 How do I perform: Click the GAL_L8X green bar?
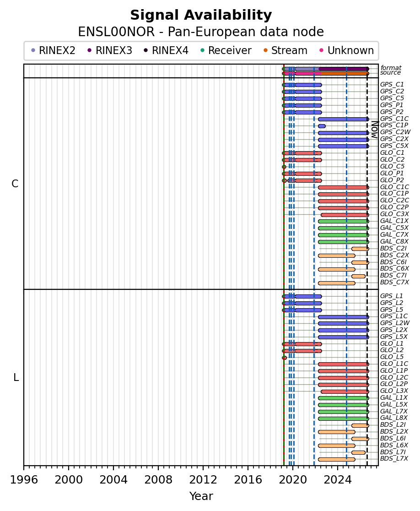(x=344, y=419)
